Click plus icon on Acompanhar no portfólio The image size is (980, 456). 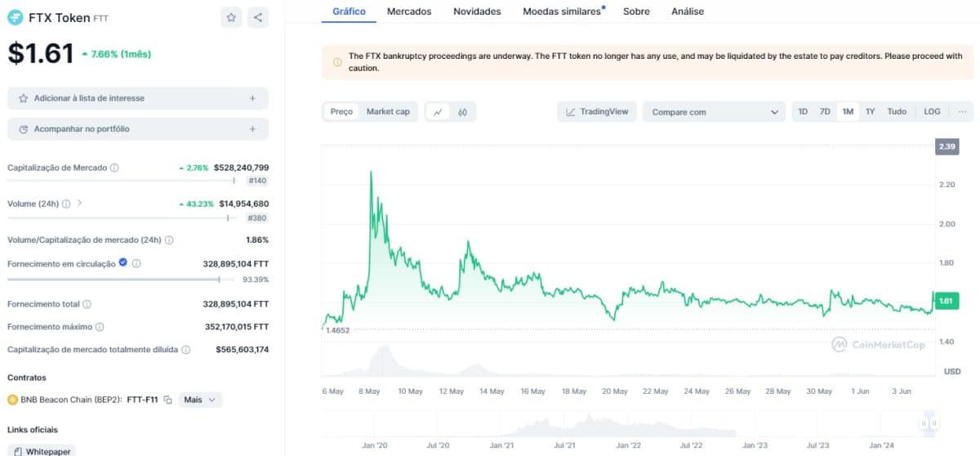click(x=252, y=129)
